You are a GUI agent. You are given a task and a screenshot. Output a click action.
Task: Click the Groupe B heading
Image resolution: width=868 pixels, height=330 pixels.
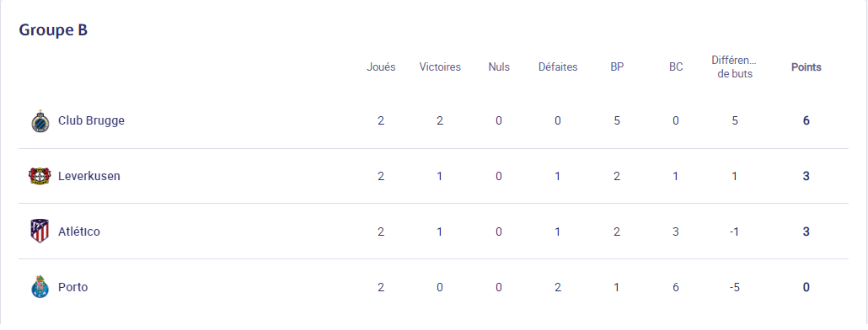pos(53,29)
